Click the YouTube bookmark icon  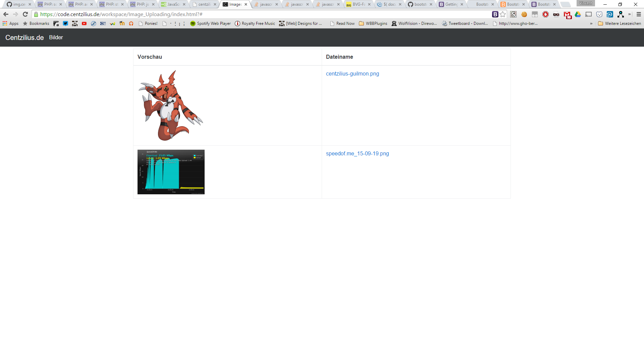[84, 23]
